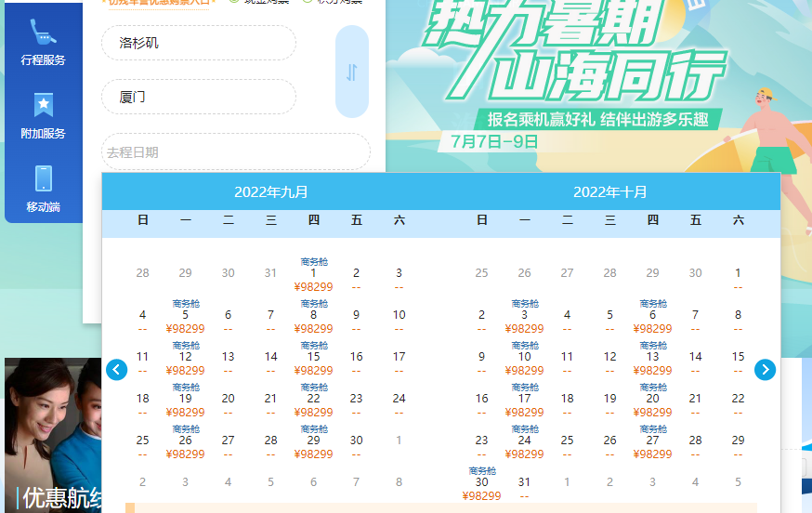Click the 厦门 destination city field

pyautogui.click(x=199, y=97)
